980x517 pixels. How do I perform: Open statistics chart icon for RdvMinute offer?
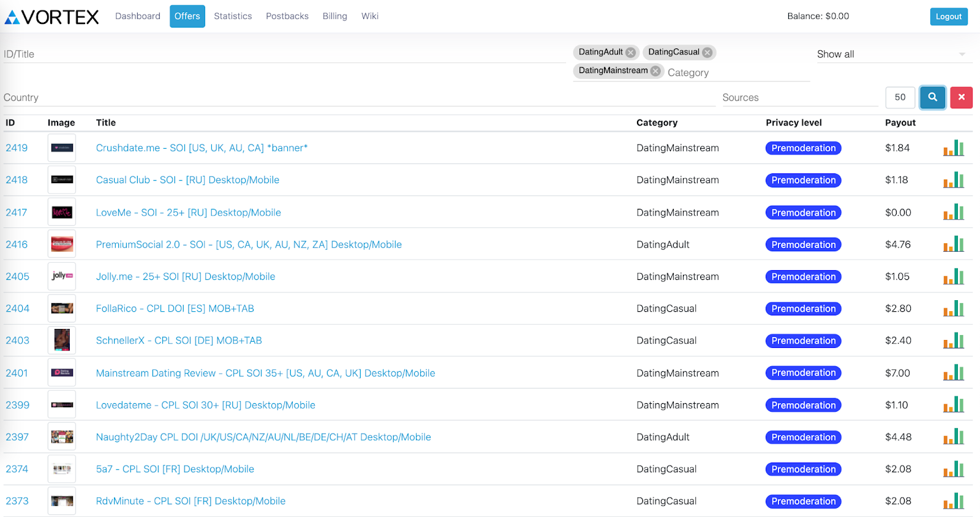coord(954,501)
